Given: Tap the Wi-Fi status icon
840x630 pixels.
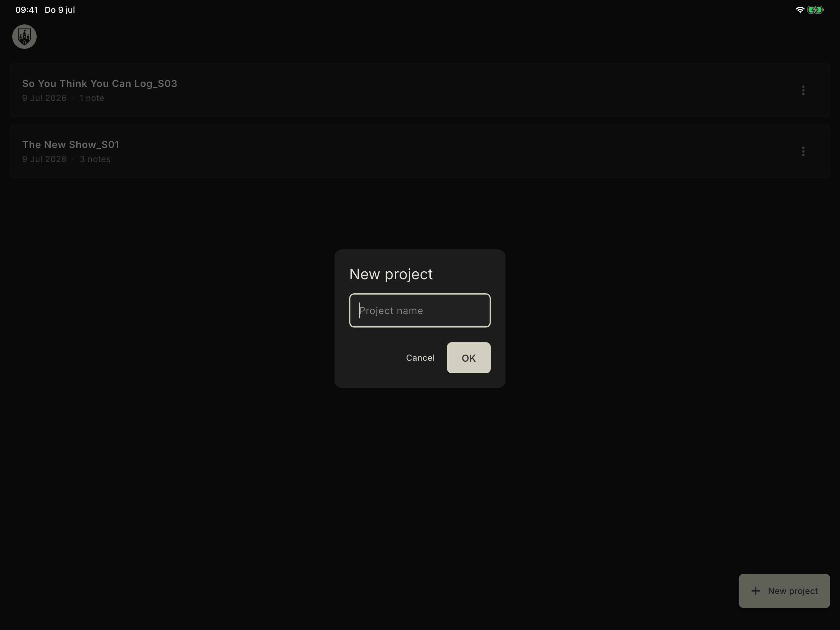Looking at the screenshot, I should click(800, 10).
